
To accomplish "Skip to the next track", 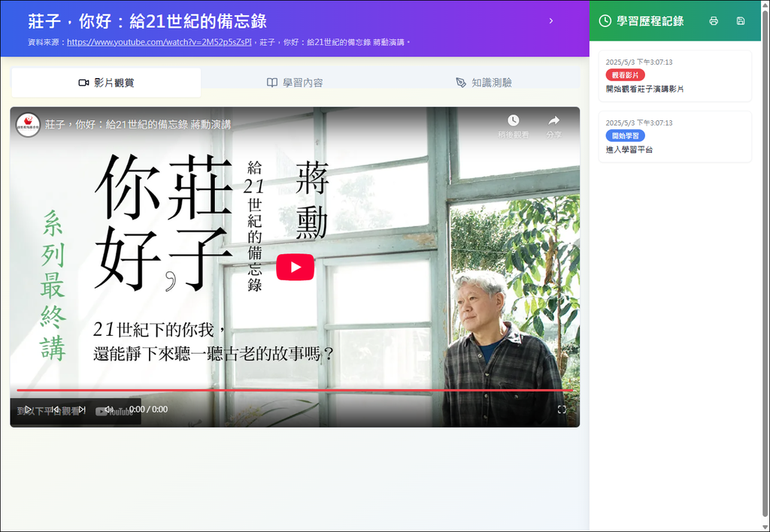I will 82,410.
